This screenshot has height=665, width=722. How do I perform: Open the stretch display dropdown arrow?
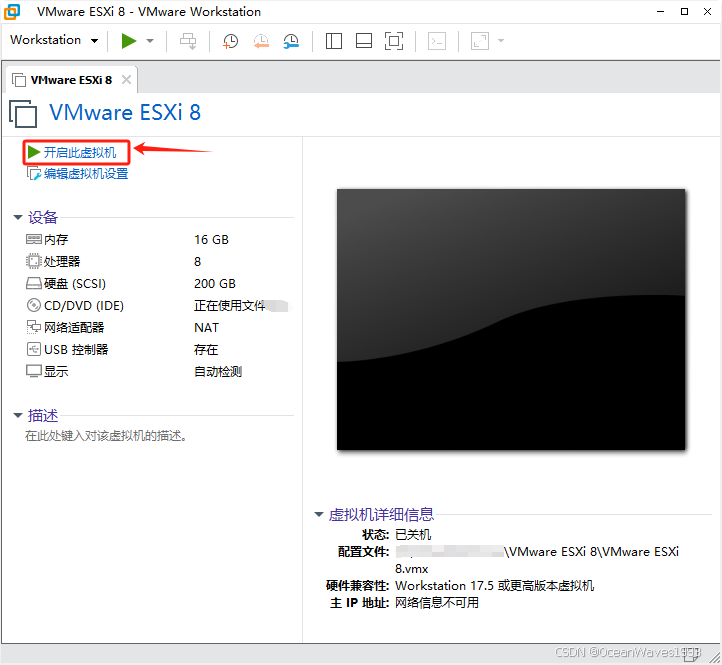coord(501,41)
